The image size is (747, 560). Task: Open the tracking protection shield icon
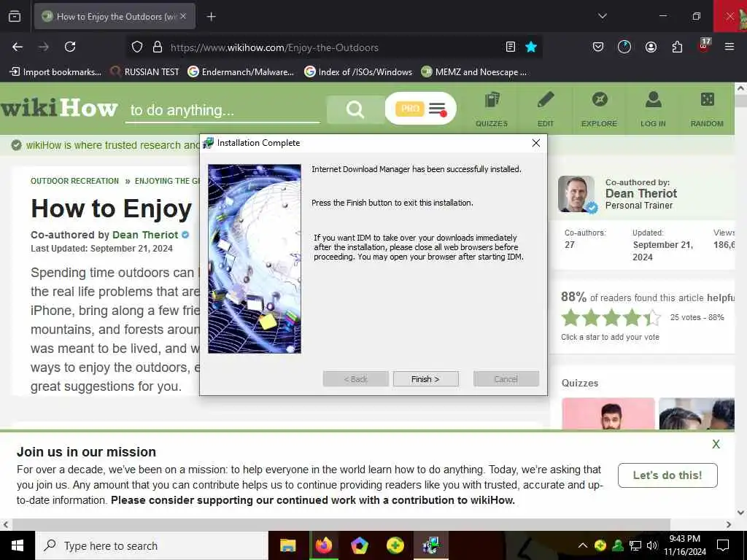point(137,47)
